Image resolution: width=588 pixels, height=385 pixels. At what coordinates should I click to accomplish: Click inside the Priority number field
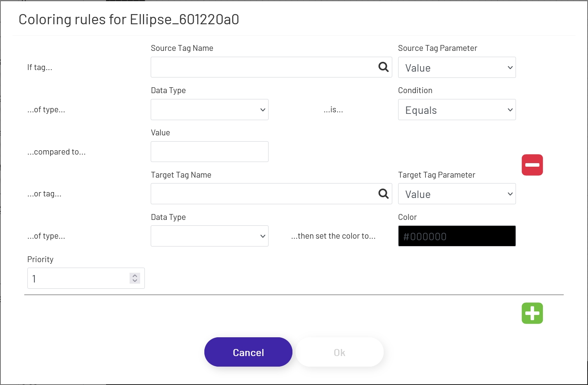coord(78,278)
